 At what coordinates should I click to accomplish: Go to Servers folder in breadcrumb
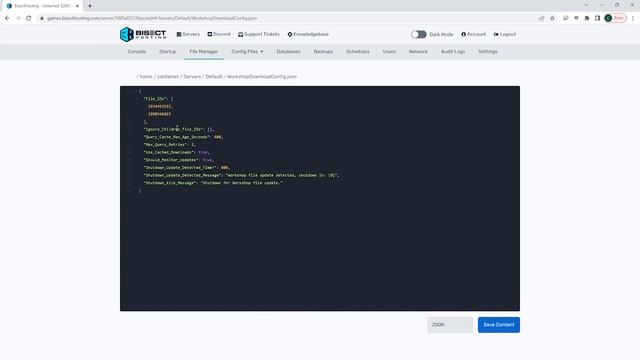coord(192,76)
